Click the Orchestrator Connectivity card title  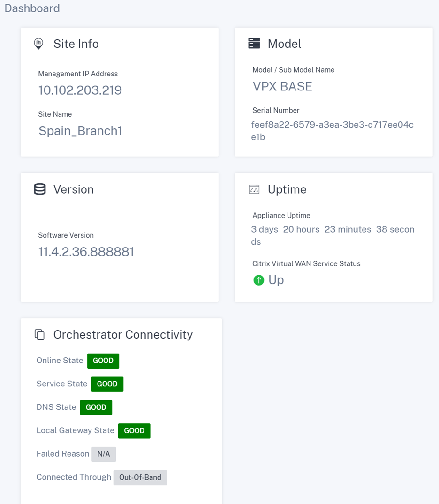point(123,335)
